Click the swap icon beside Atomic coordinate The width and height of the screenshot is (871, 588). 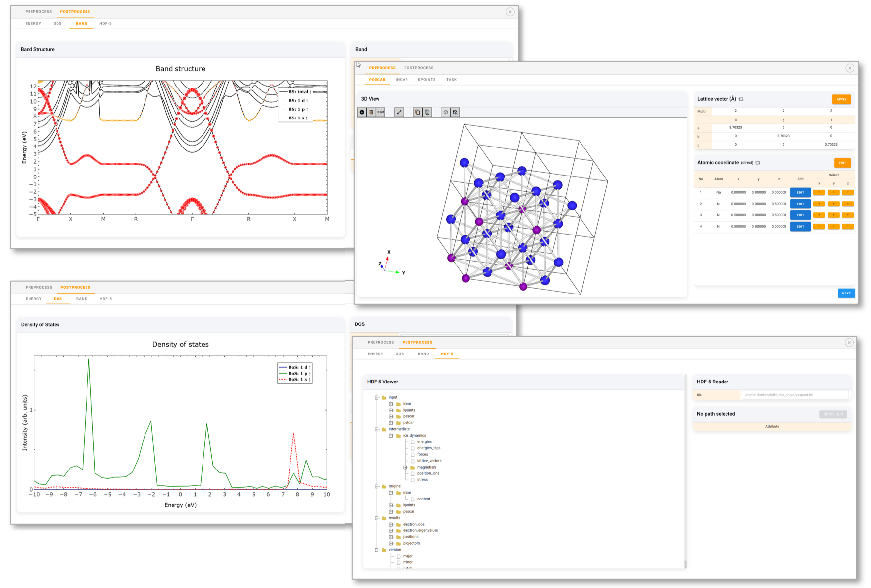pos(758,163)
